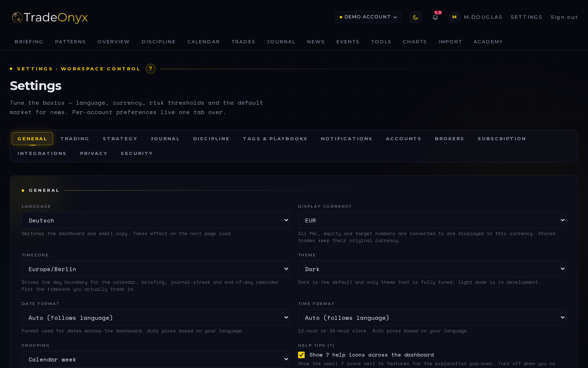Image resolution: width=588 pixels, height=368 pixels.
Task: Go to Charts in main navigation
Action: click(415, 42)
